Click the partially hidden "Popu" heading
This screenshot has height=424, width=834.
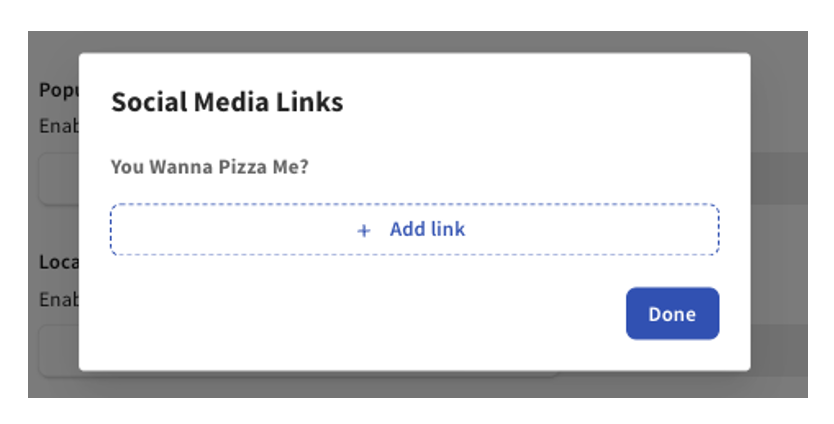pyautogui.click(x=58, y=90)
